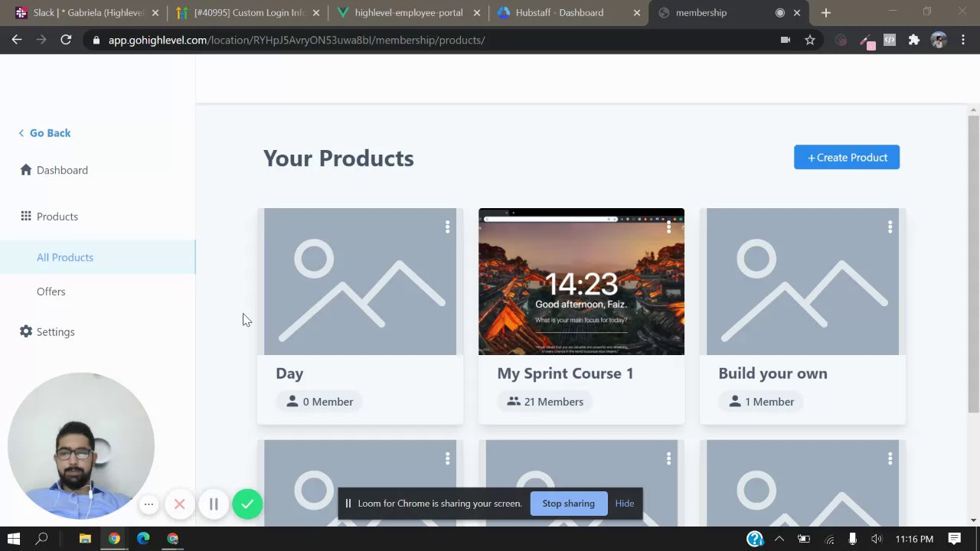Image resolution: width=980 pixels, height=551 pixels.
Task: Cancel the Loom recording with red X
Action: point(179,504)
